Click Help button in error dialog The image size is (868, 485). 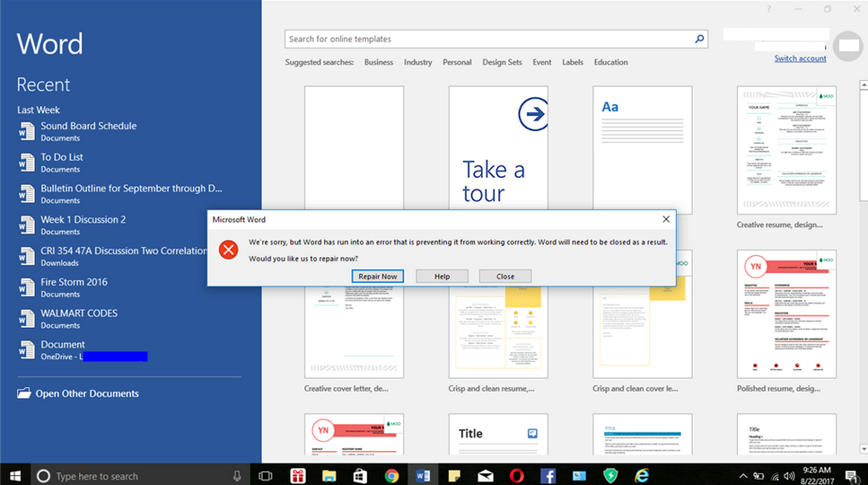click(442, 277)
